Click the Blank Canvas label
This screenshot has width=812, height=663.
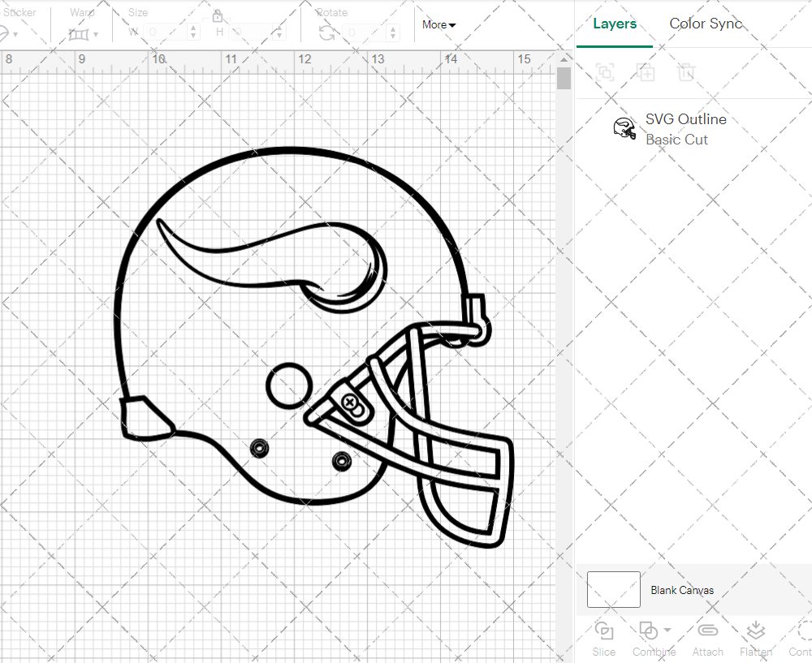(682, 590)
